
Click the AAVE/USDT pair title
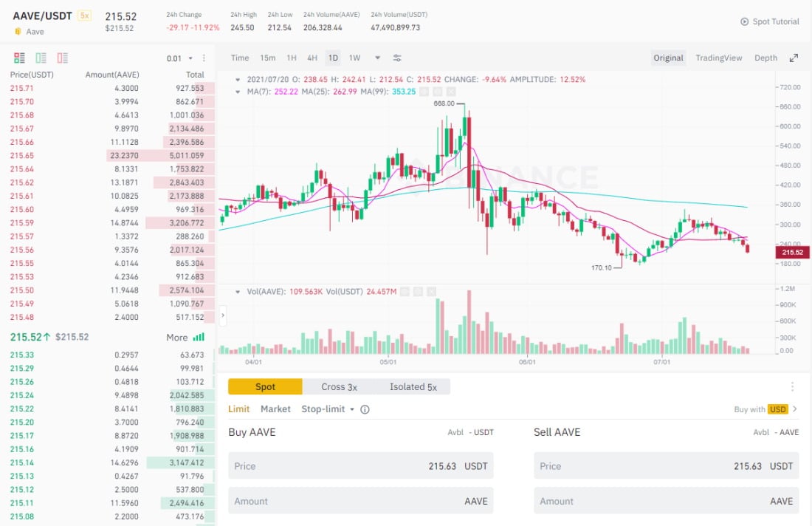43,16
